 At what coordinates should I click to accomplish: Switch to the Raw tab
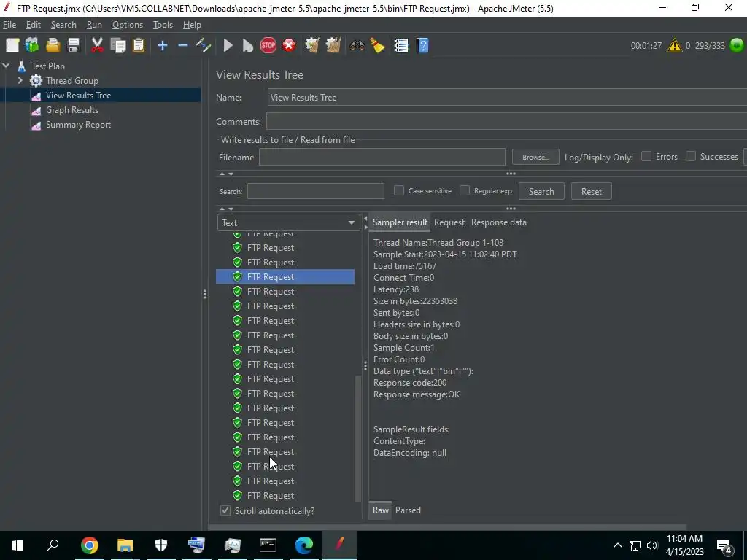(381, 510)
